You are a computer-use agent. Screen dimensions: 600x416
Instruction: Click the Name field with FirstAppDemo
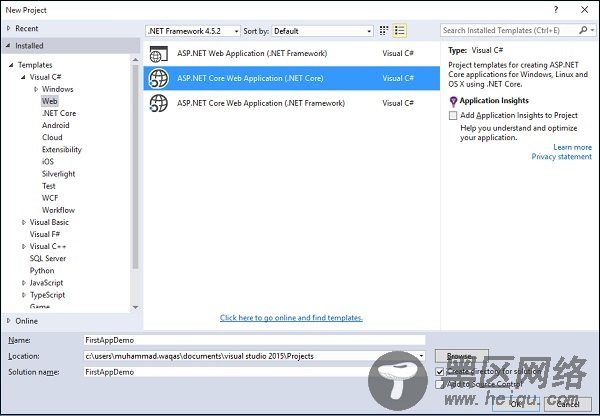[x=254, y=340]
